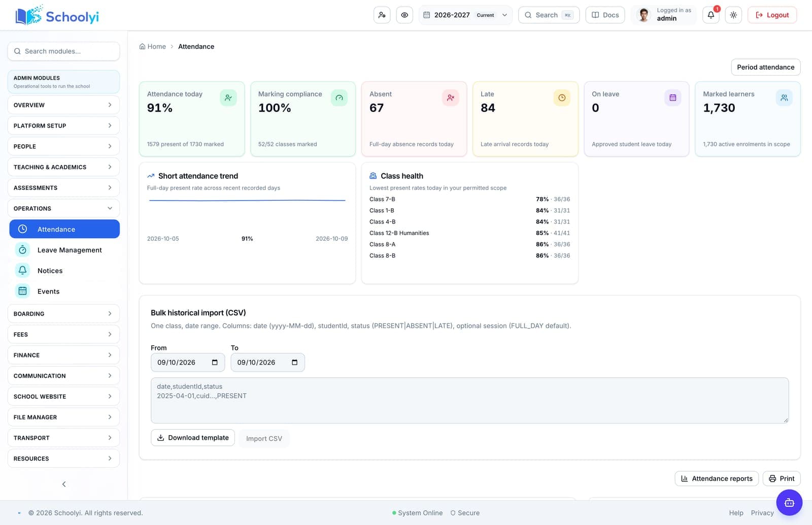
Task: Click the Marked learners people icon
Action: 784,97
